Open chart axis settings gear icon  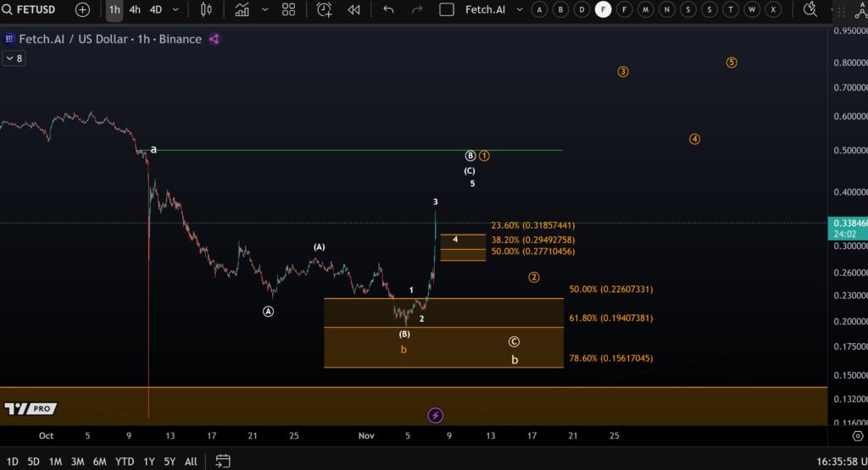click(x=858, y=435)
